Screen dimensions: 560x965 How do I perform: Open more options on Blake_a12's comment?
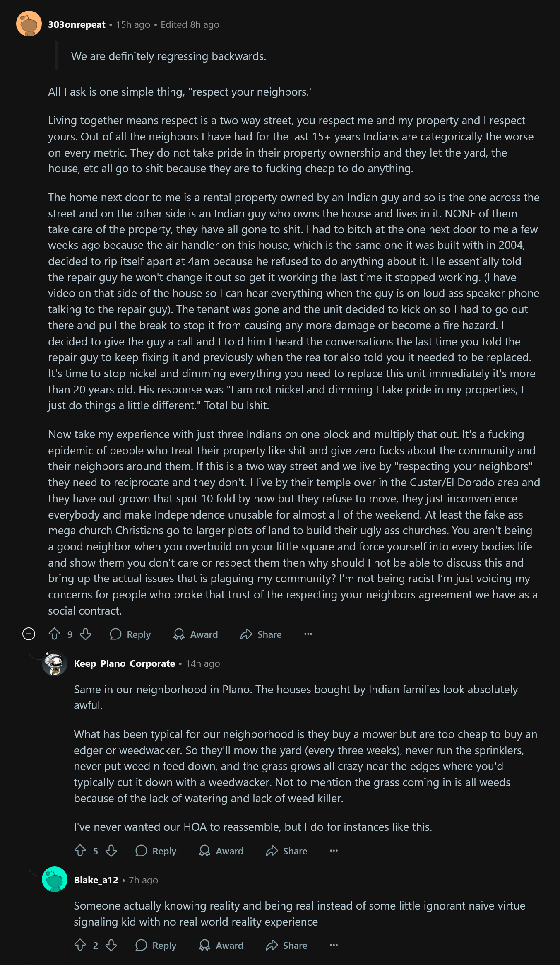point(334,945)
